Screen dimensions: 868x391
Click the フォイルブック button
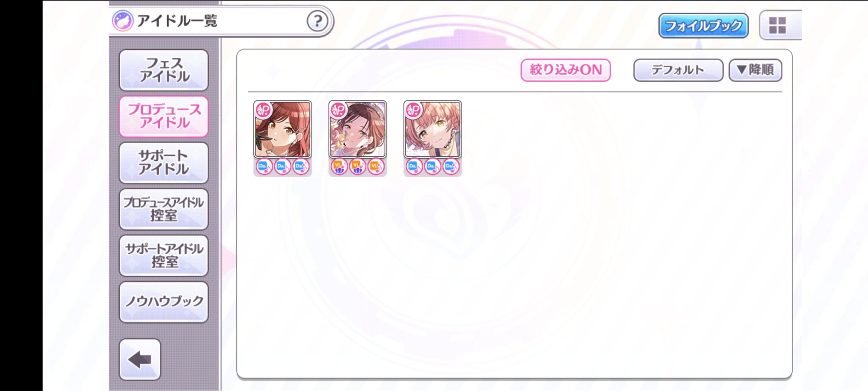pyautogui.click(x=703, y=26)
